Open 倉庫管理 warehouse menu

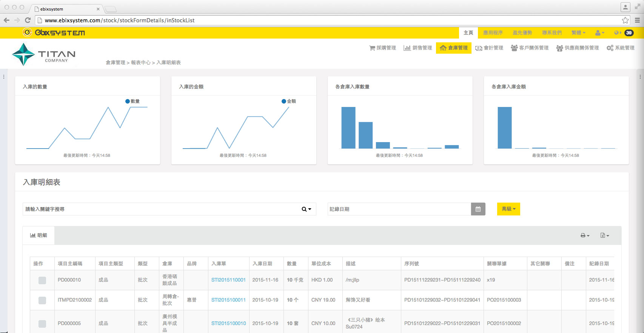[454, 48]
